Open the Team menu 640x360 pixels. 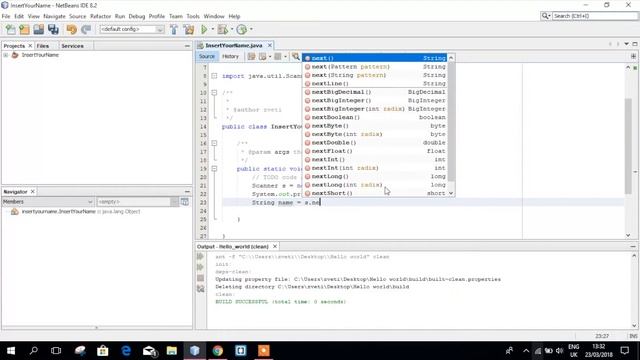[x=176, y=16]
